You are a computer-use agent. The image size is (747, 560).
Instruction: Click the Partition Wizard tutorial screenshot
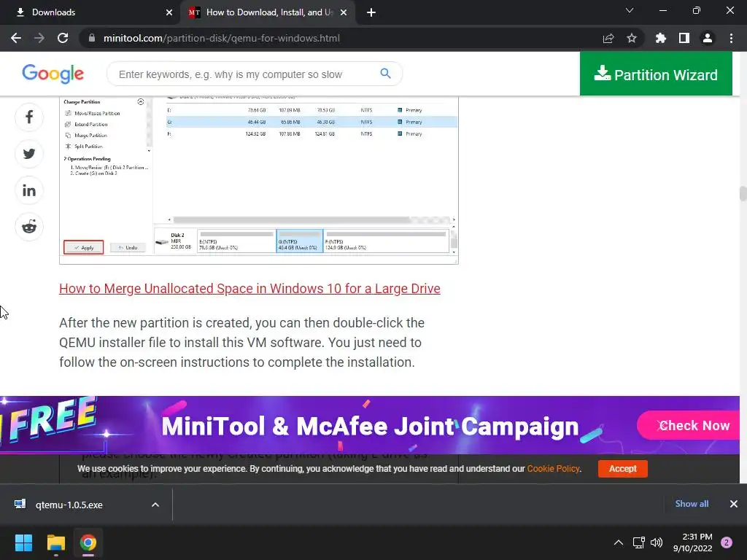[x=259, y=180]
